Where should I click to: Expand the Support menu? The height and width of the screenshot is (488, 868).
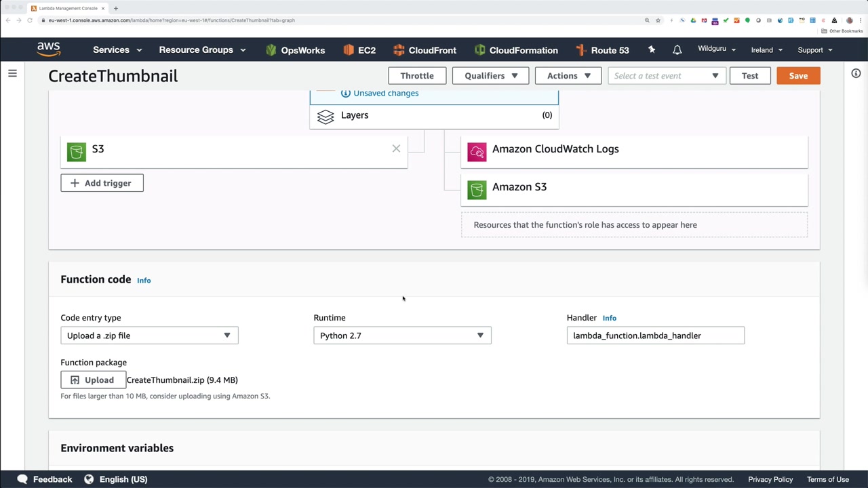click(815, 50)
